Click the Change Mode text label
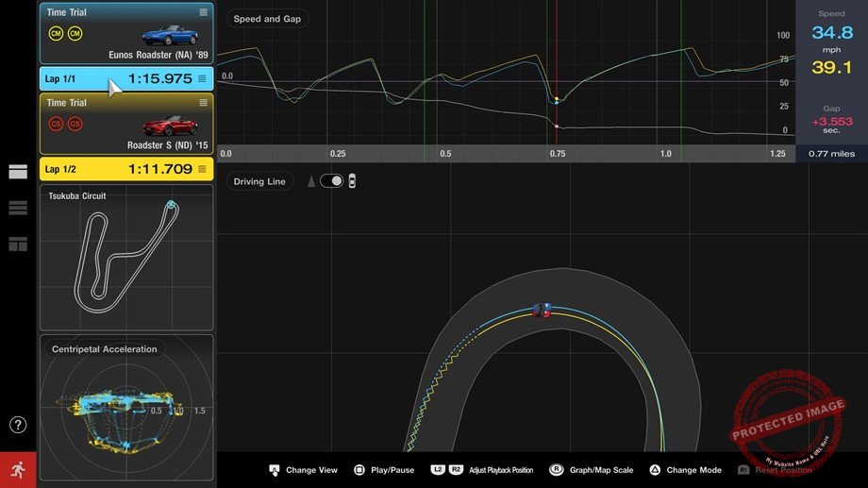This screenshot has height=488, width=868. pos(694,470)
